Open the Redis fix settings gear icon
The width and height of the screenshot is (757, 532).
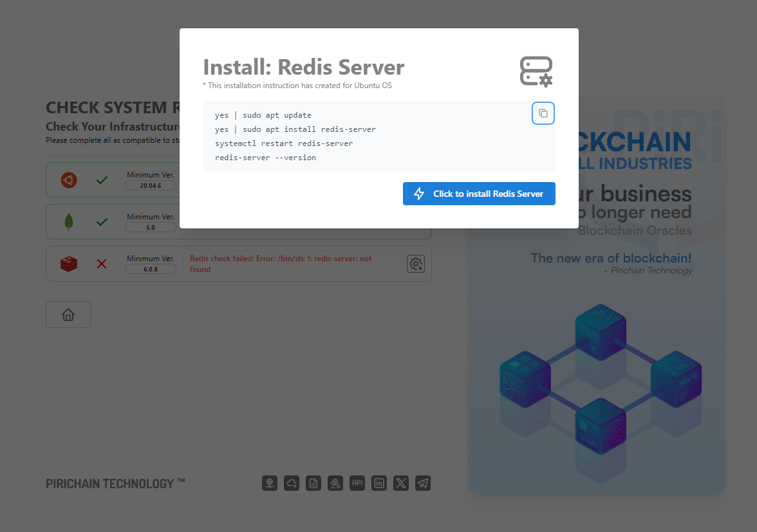[x=416, y=264]
